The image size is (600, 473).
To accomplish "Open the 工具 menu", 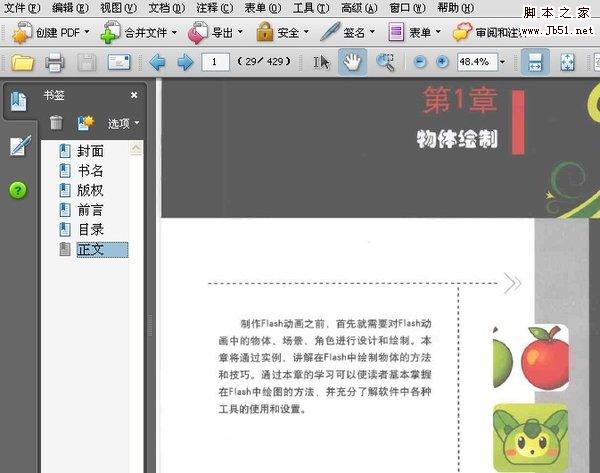I will pyautogui.click(x=311, y=8).
